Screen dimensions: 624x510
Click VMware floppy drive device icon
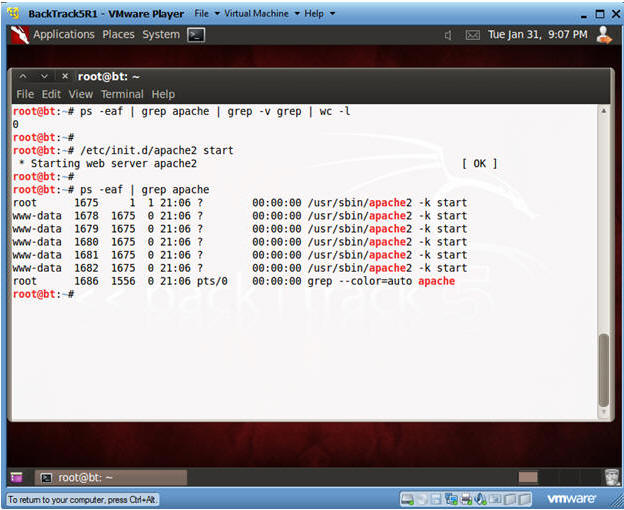pyautogui.click(x=437, y=499)
